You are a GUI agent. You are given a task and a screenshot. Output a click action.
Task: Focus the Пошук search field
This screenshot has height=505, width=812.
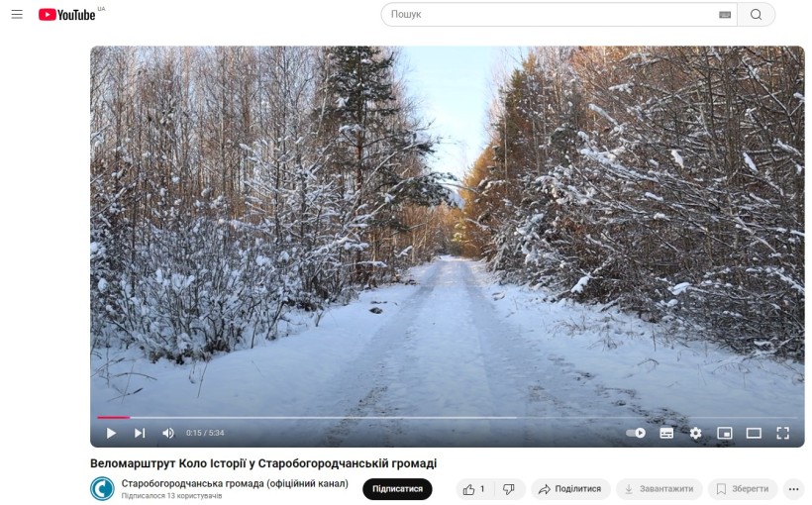pos(552,15)
